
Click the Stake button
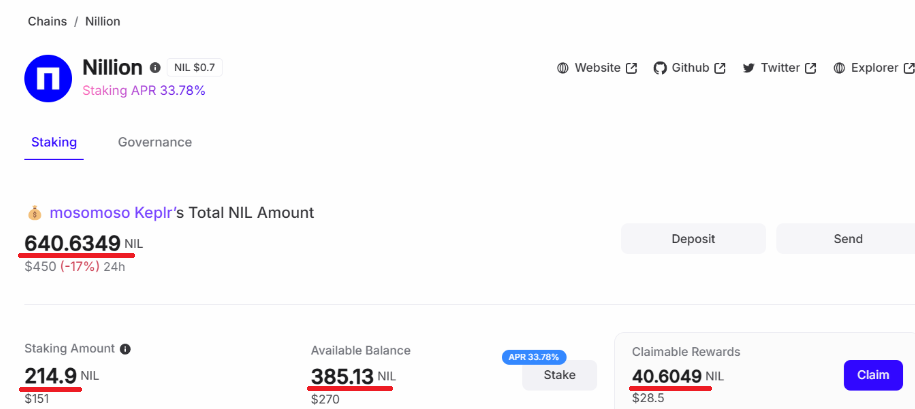[560, 375]
